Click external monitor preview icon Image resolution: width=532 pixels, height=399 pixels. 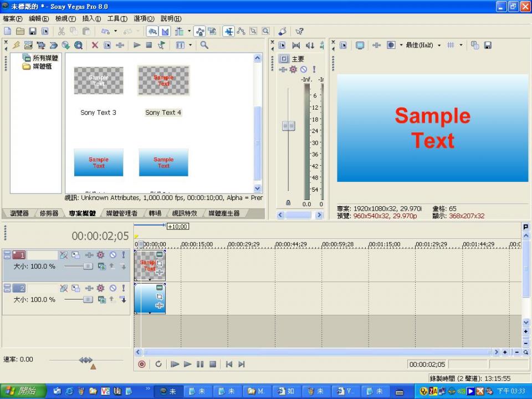(360, 45)
